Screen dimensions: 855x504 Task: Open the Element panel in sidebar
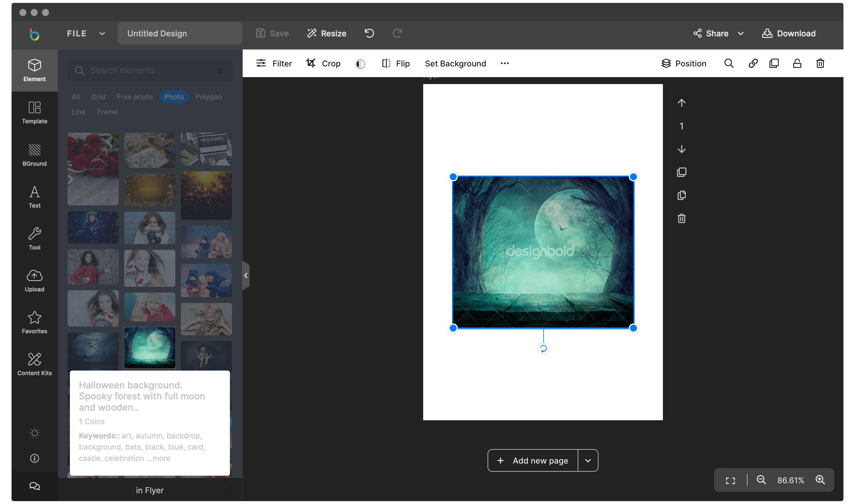(35, 70)
